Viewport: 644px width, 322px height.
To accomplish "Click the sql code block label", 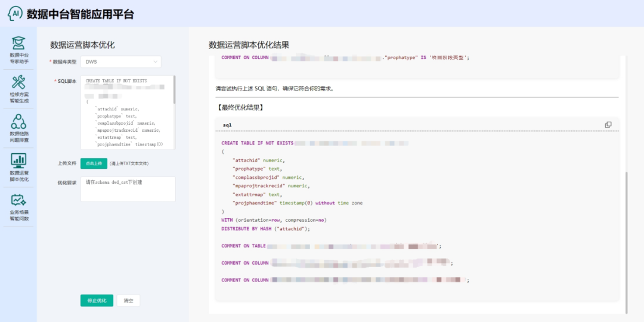I will tap(227, 125).
